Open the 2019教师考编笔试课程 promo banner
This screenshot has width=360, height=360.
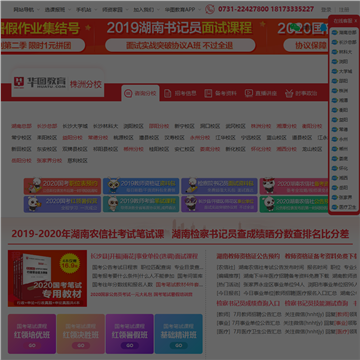point(141,204)
